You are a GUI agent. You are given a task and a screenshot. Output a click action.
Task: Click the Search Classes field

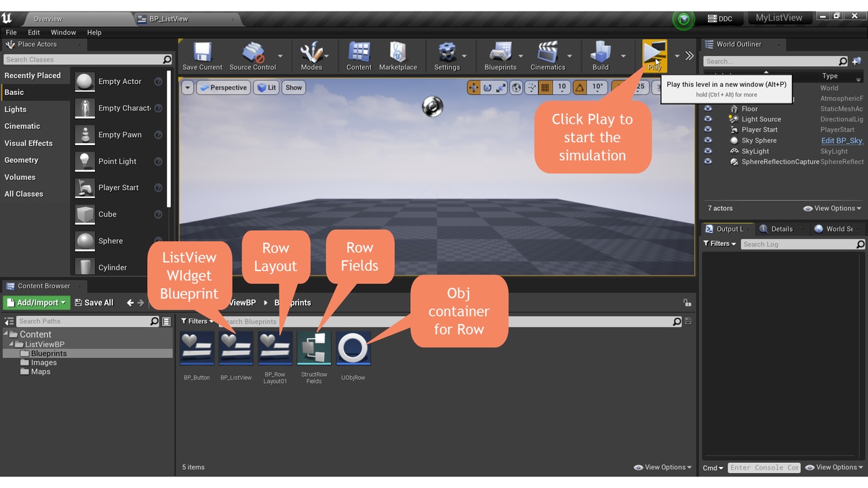(x=87, y=60)
